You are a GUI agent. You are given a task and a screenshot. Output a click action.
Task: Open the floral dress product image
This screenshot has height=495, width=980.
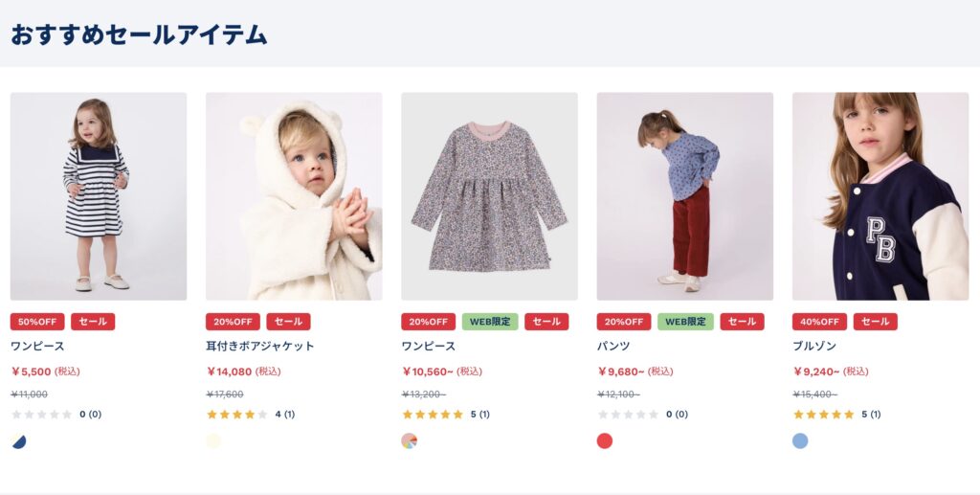(x=489, y=195)
